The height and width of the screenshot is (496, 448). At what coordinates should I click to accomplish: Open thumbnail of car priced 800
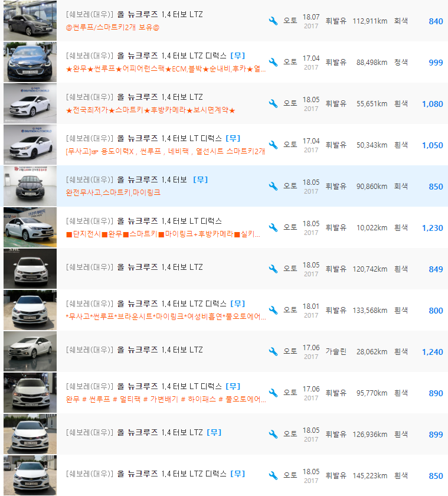click(30, 311)
